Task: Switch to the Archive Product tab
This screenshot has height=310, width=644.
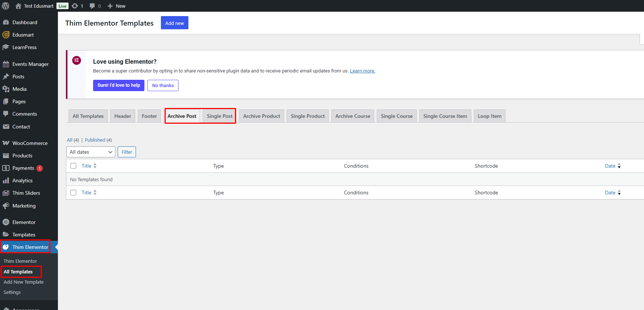Action: coord(262,116)
